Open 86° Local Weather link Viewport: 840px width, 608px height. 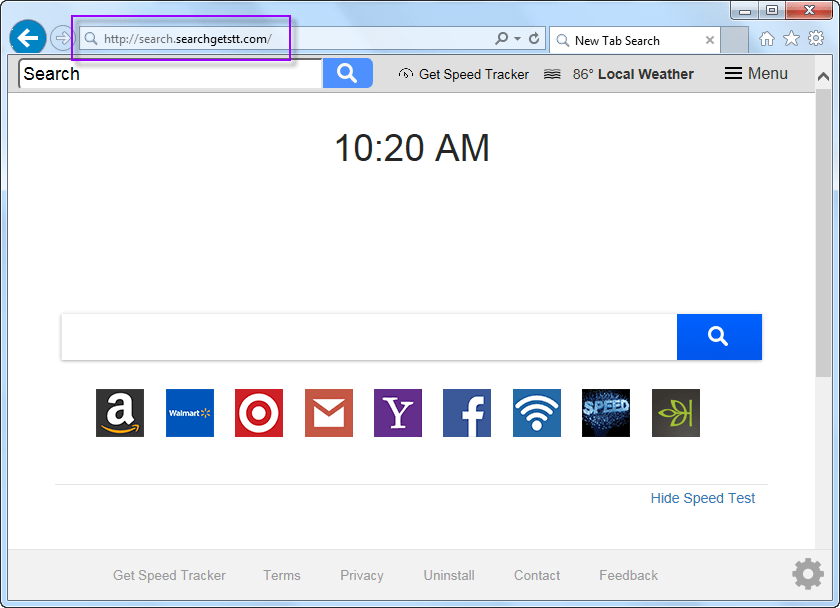(633, 74)
